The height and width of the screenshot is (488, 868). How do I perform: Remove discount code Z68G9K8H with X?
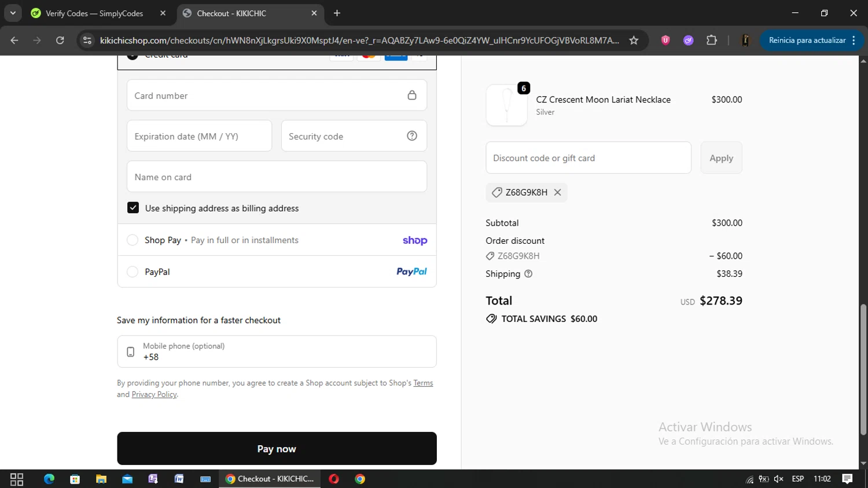(557, 192)
